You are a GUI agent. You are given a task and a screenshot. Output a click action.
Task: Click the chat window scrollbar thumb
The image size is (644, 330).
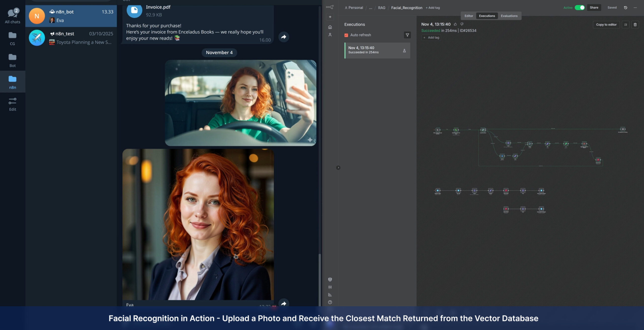[319, 279]
